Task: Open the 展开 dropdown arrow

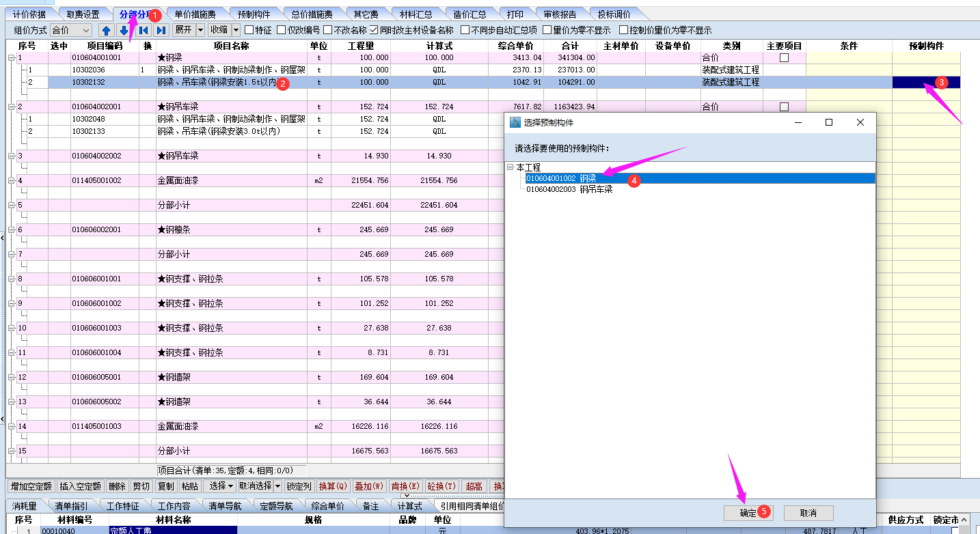Action: [200, 30]
